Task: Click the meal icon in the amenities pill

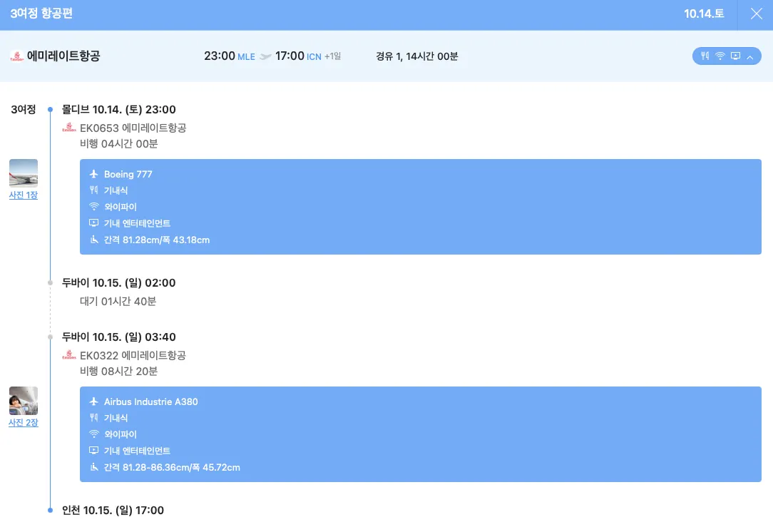Action: point(705,56)
